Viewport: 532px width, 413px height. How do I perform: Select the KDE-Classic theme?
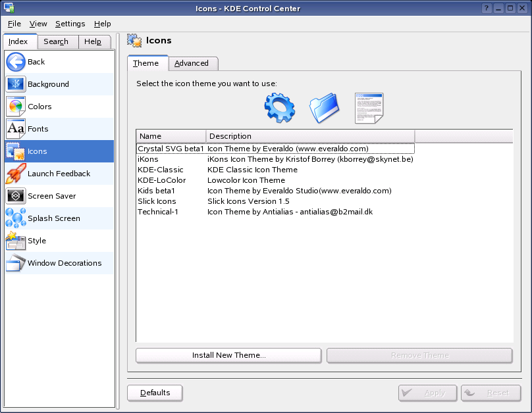pyautogui.click(x=275, y=170)
